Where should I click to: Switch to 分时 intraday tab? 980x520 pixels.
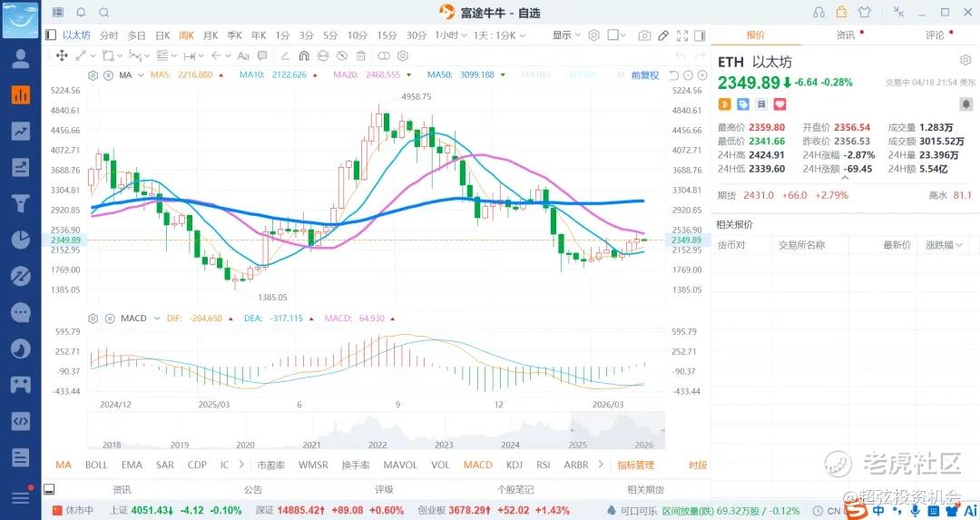[109, 35]
